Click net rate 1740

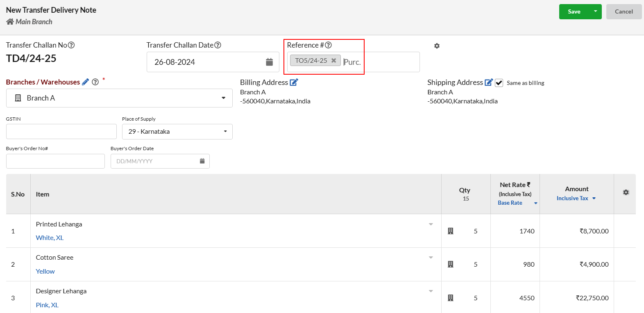[527, 231]
